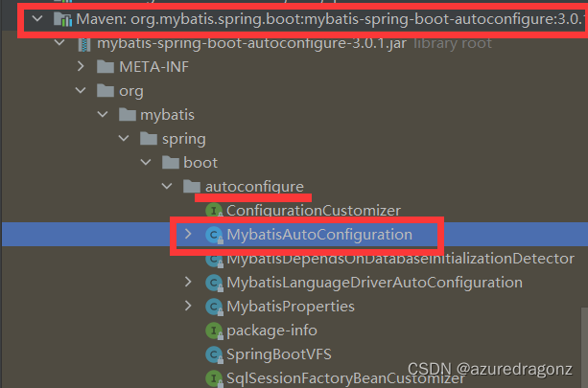This screenshot has width=588, height=388.
Task: Select the autoconfigure package
Action: pyautogui.click(x=254, y=187)
